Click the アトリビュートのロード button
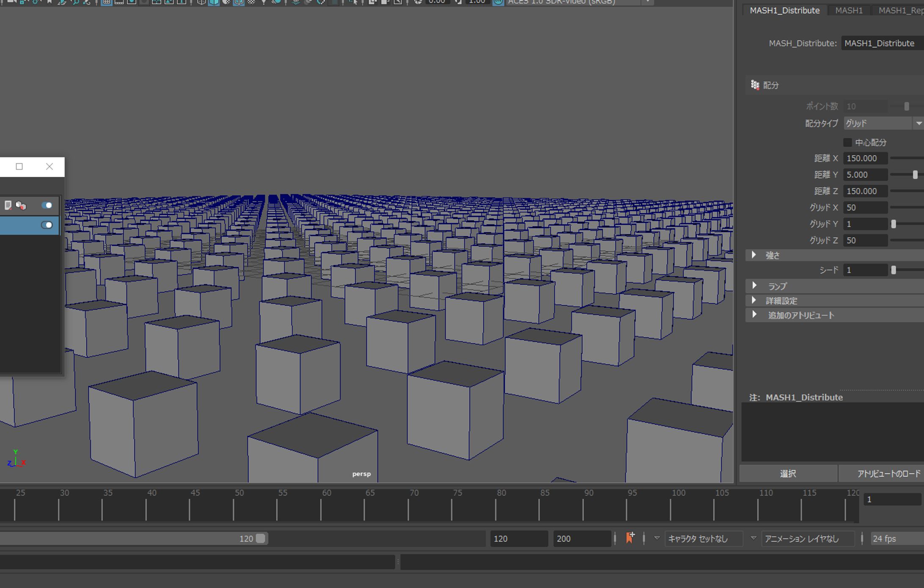 pyautogui.click(x=888, y=474)
